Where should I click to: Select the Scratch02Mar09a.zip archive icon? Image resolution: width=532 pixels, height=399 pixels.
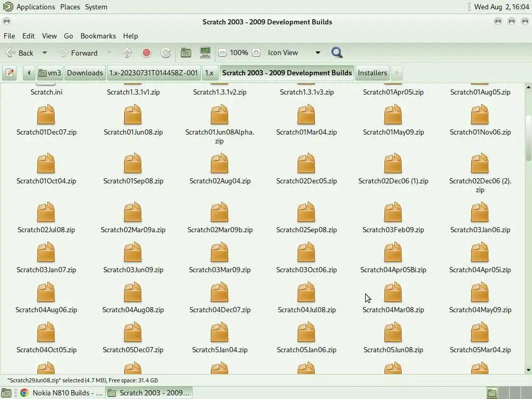(x=132, y=212)
